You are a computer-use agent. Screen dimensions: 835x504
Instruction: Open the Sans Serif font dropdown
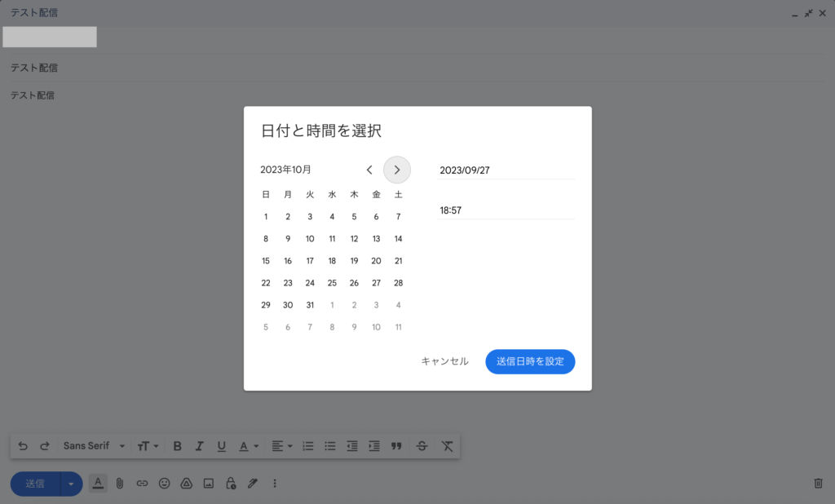coord(95,446)
